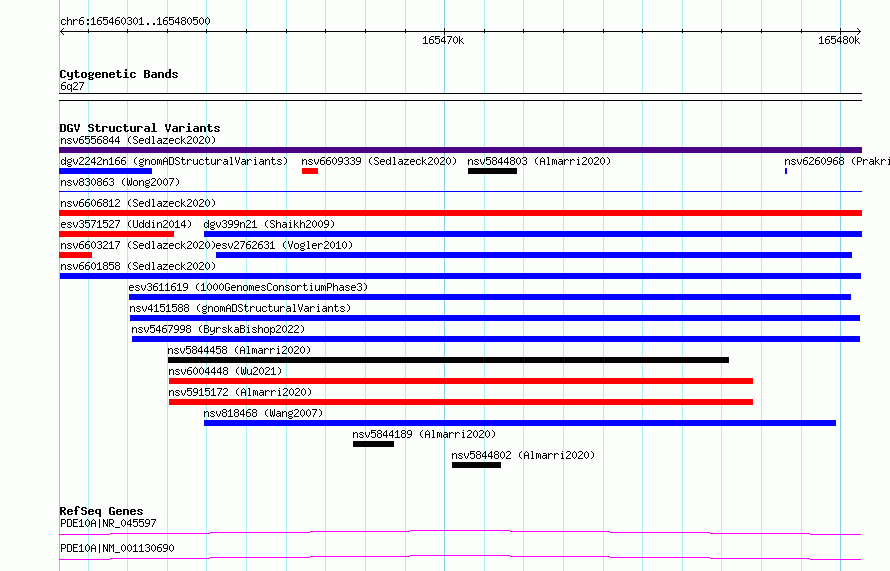Click the nsv5467998 (ByrskaBishop2022) blue bar

496,339
